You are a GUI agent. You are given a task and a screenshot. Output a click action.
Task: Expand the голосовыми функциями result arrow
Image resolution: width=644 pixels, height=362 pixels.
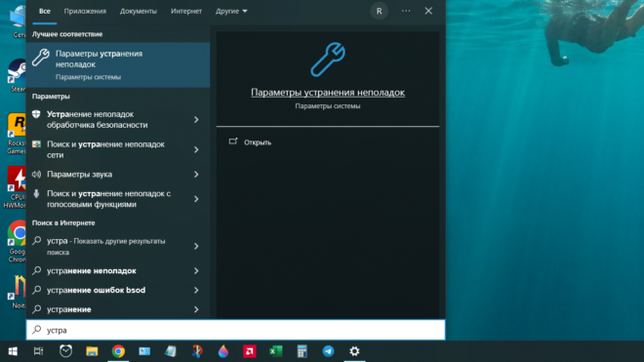coord(196,199)
